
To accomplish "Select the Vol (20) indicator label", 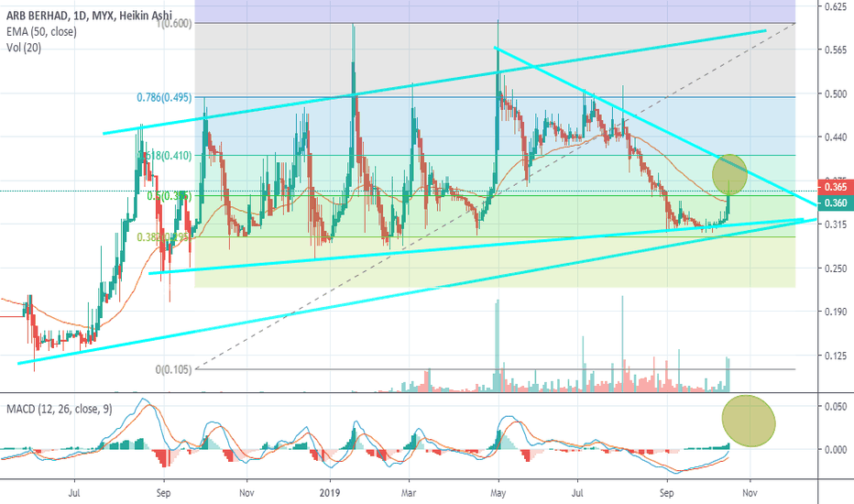I will tap(24, 48).
